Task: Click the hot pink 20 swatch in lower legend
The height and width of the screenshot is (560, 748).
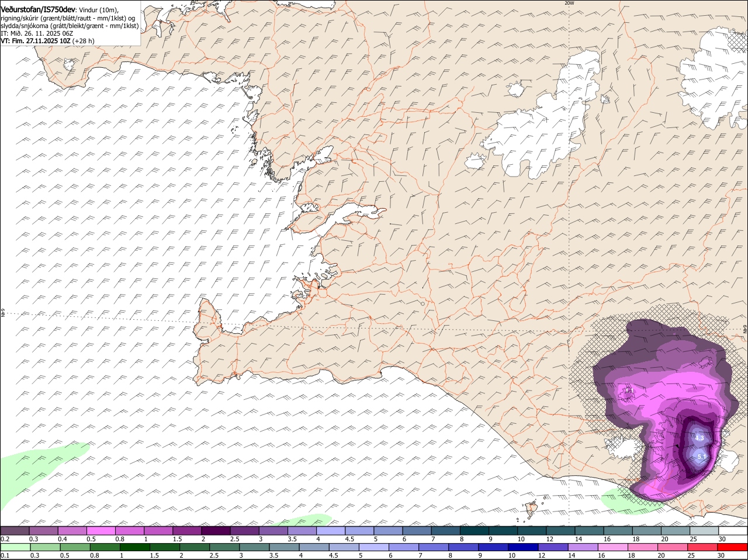Action: [x=673, y=547]
